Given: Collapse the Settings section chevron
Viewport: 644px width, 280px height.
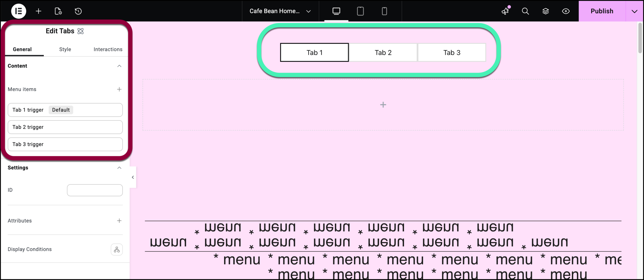Looking at the screenshot, I should (x=119, y=168).
